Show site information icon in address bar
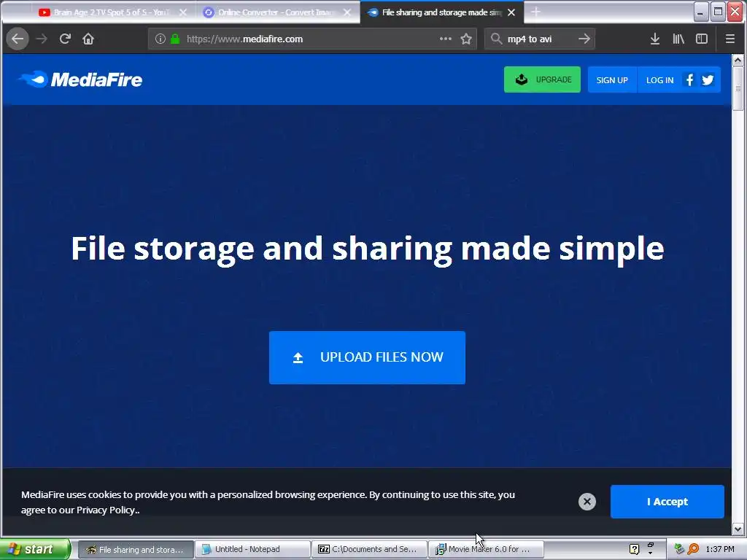747x560 pixels. (160, 39)
